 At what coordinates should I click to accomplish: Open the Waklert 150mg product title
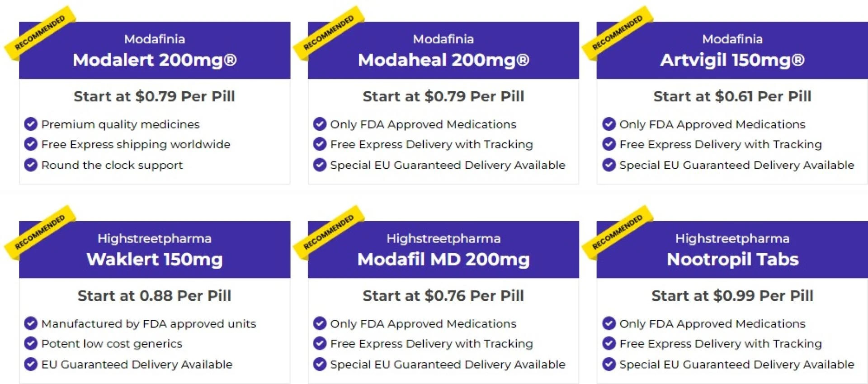(x=154, y=260)
